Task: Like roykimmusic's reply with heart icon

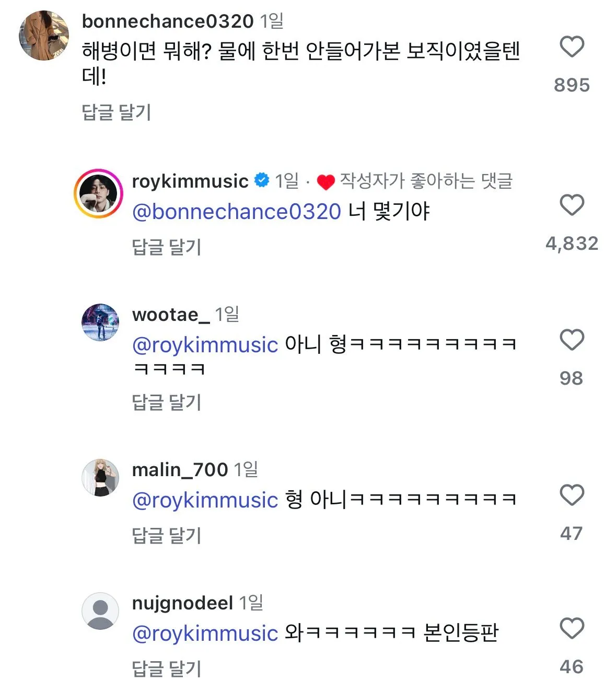Action: (572, 205)
